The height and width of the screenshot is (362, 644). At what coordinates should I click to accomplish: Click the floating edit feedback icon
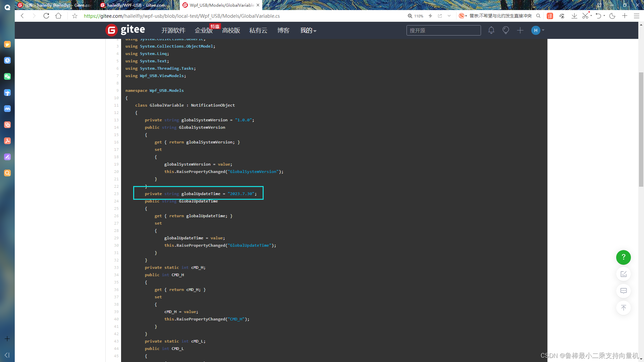click(624, 274)
